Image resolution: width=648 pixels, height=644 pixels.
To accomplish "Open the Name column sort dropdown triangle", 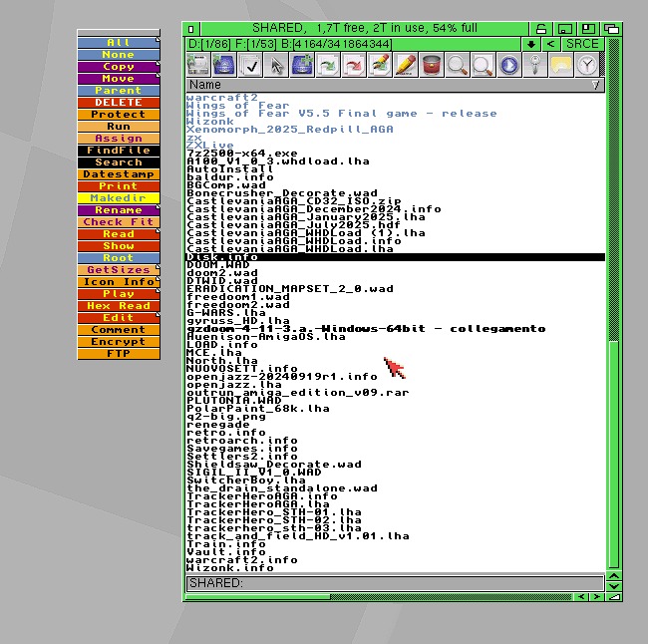I will (x=597, y=86).
